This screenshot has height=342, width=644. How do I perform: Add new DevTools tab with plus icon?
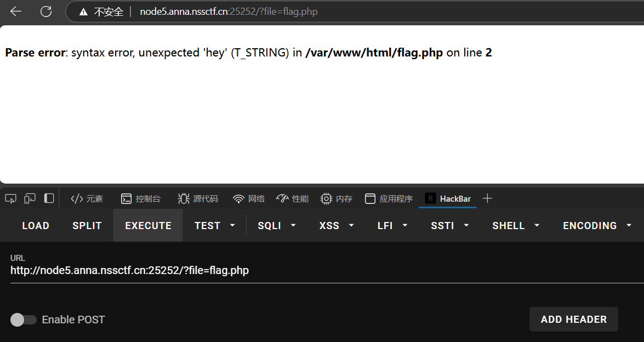(487, 198)
